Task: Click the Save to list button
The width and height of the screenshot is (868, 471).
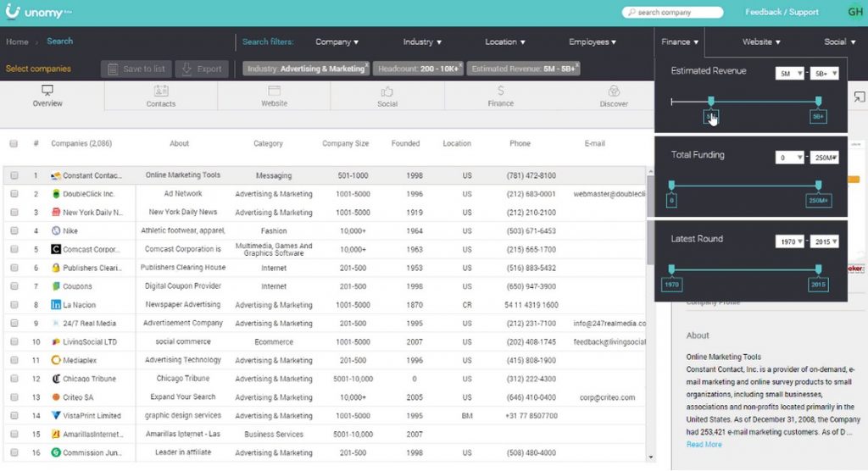Action: (136, 69)
